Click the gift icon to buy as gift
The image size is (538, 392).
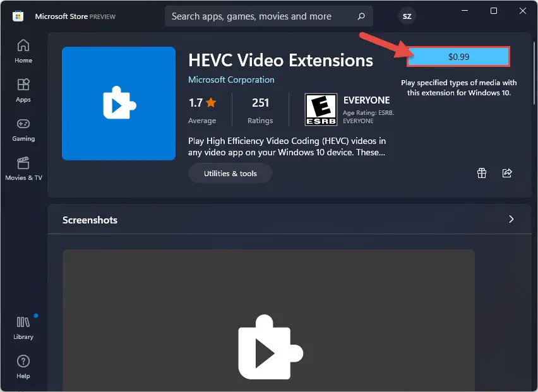(482, 173)
